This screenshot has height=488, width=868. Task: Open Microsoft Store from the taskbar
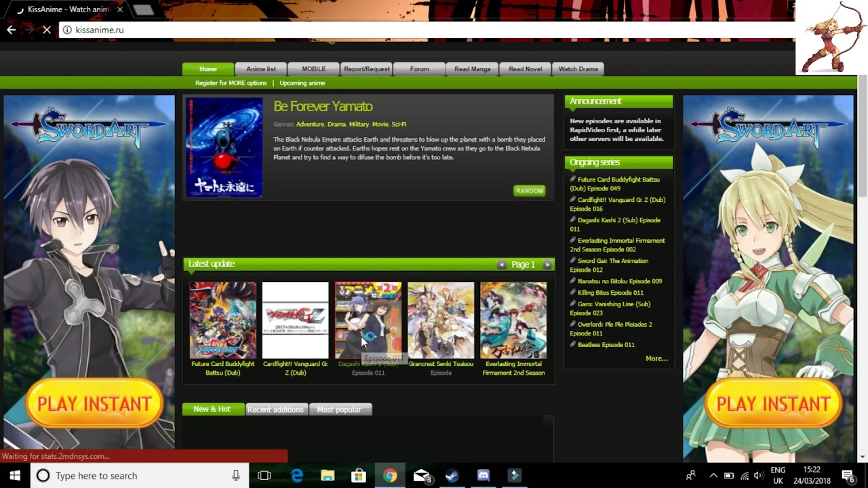click(359, 476)
